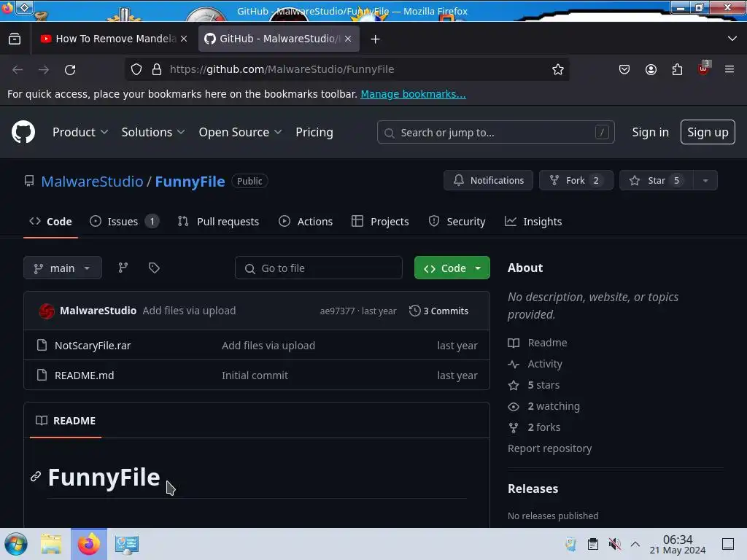Open the MalwareStudio owner link
Screen dimensions: 747x560
[92, 182]
